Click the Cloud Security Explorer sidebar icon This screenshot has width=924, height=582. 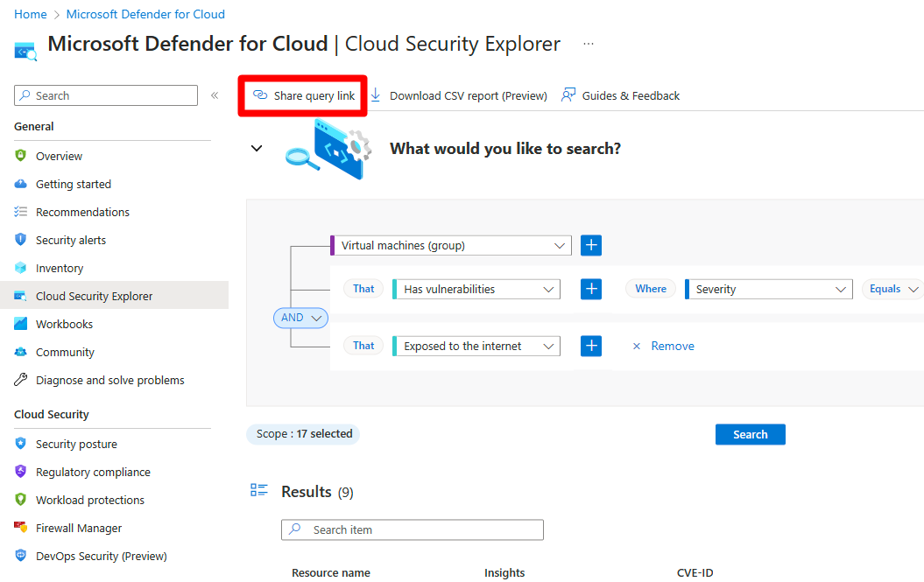click(21, 296)
